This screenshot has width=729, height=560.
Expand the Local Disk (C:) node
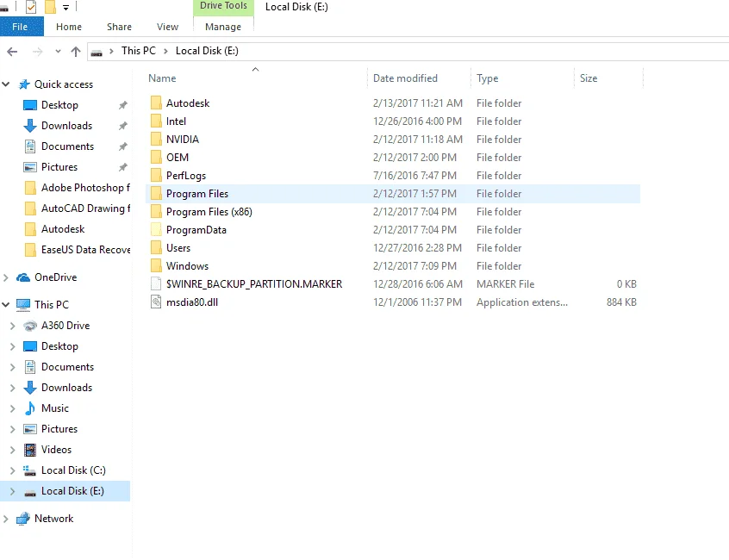click(x=13, y=470)
